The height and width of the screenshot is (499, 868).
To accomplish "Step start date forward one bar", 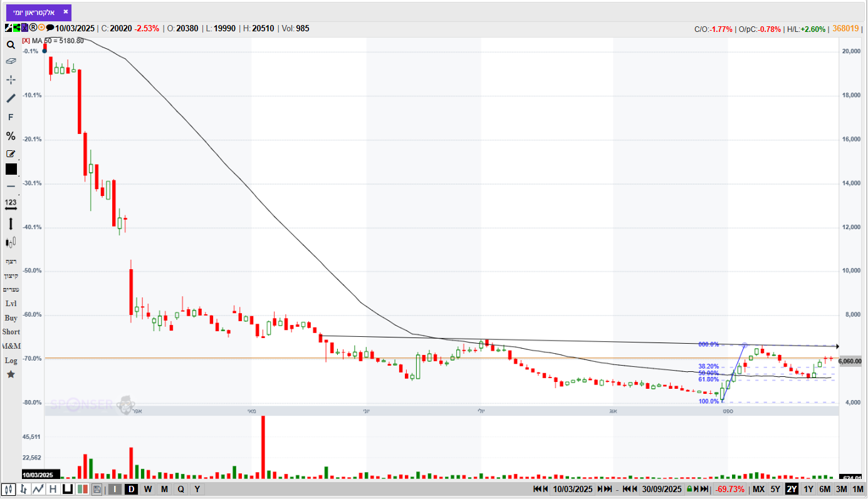I will [x=600, y=489].
